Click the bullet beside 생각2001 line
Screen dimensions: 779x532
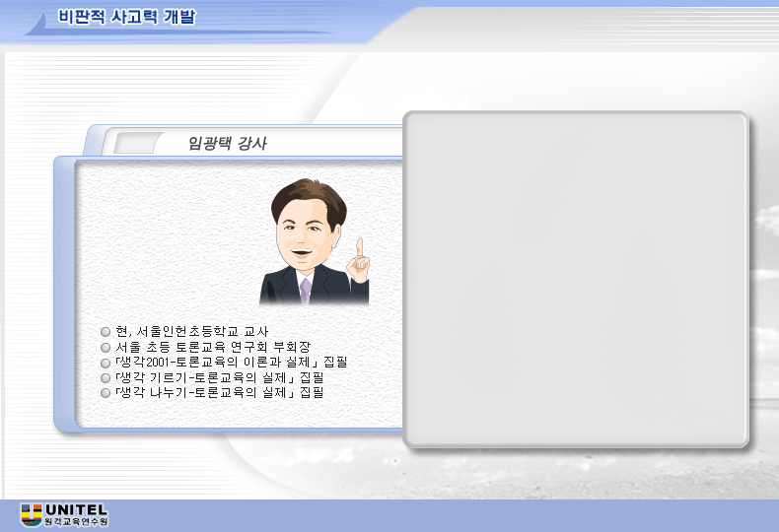click(x=106, y=363)
